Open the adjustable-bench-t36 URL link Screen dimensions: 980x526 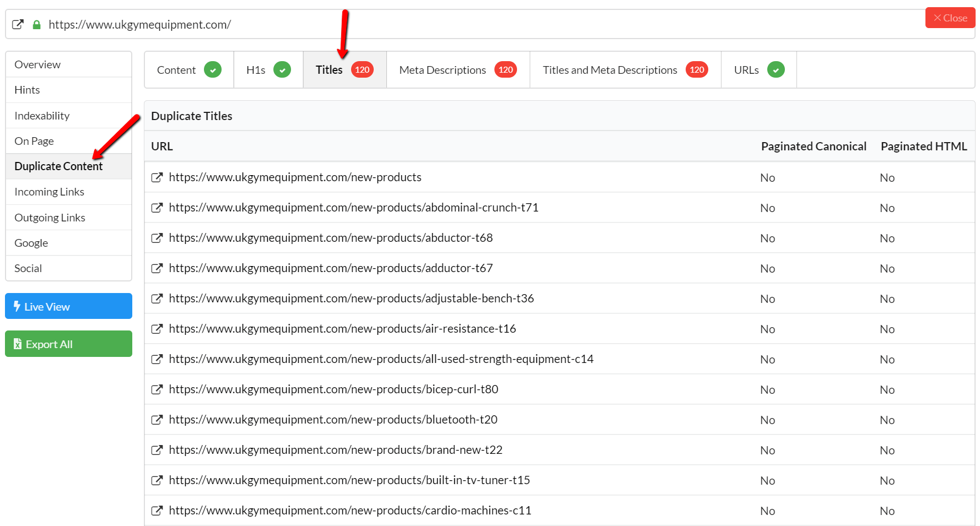point(351,299)
